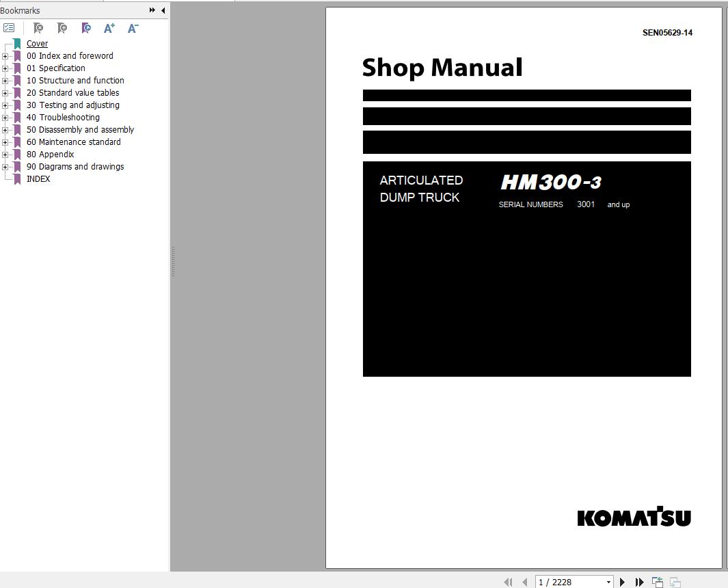Go to the next page

(x=622, y=582)
